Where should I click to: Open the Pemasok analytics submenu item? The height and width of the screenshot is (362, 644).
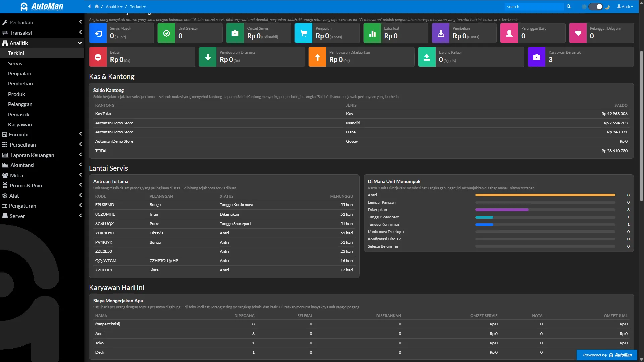[19, 114]
